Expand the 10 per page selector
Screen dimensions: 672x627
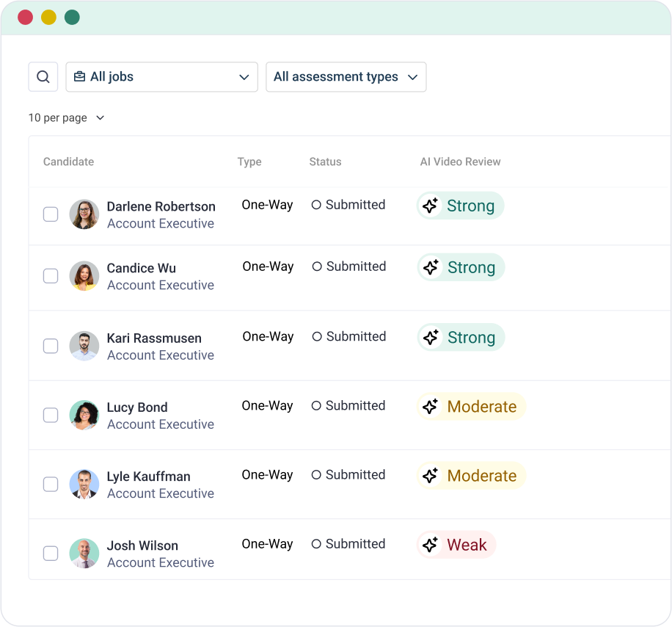66,118
